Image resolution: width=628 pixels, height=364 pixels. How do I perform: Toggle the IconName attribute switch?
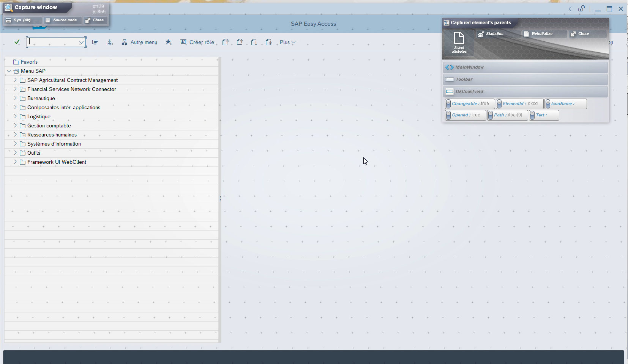point(548,104)
